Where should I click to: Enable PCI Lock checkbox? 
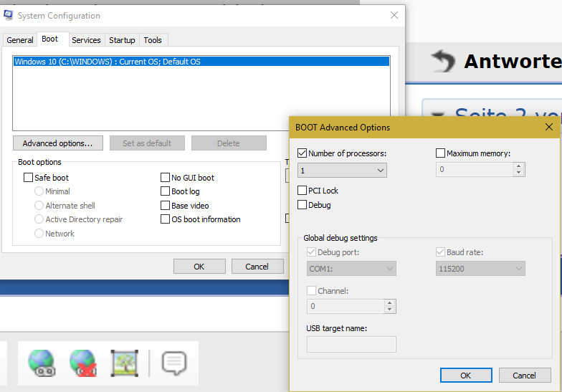pos(303,191)
